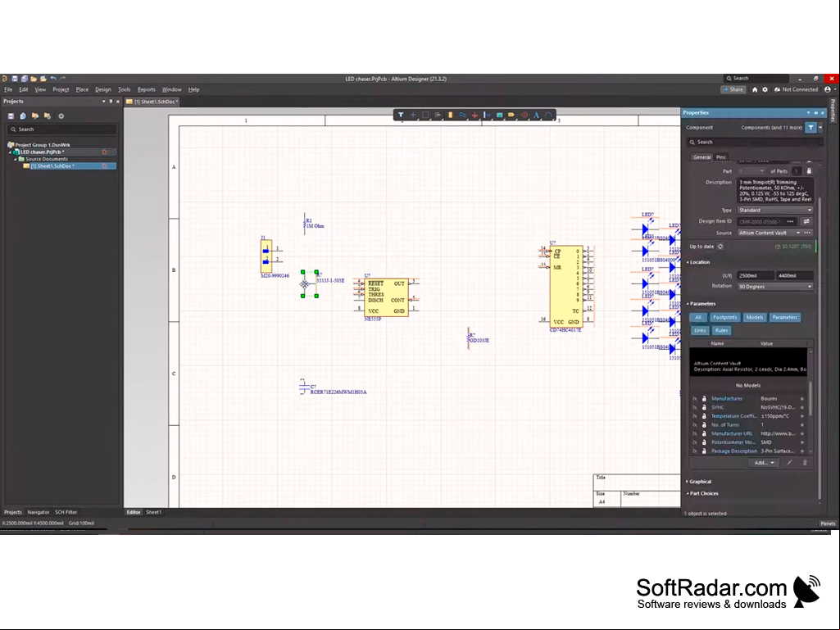Toggle the lock icon next to of Parts
840x630 pixels.
[809, 171]
